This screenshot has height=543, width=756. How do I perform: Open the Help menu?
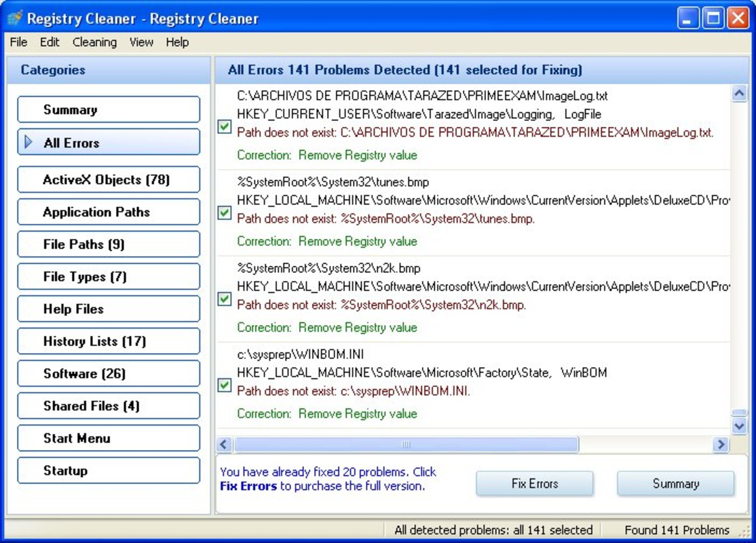(177, 42)
